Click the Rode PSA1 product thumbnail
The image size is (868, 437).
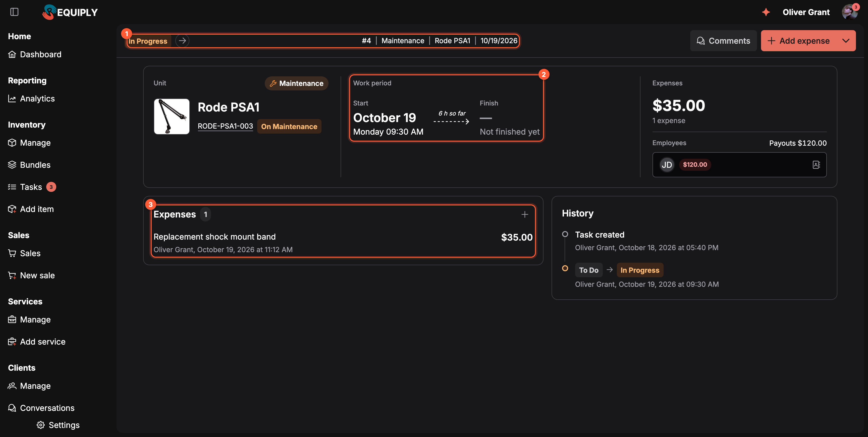click(x=172, y=117)
